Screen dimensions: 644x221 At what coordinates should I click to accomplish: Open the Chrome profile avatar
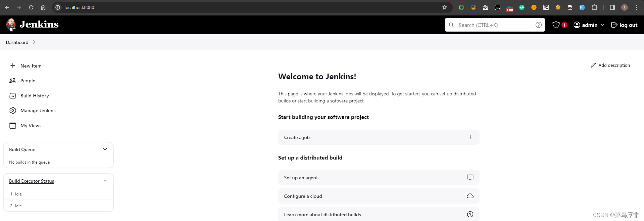coord(625,7)
